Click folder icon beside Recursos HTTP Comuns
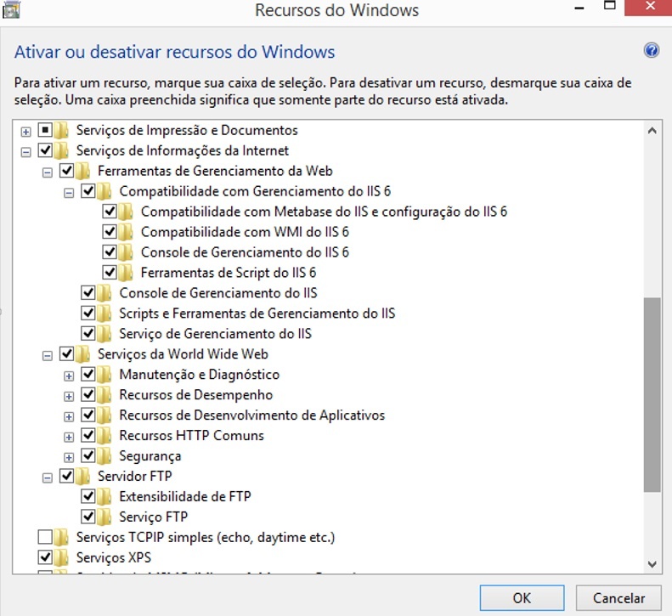This screenshot has height=616, width=672. pos(104,436)
